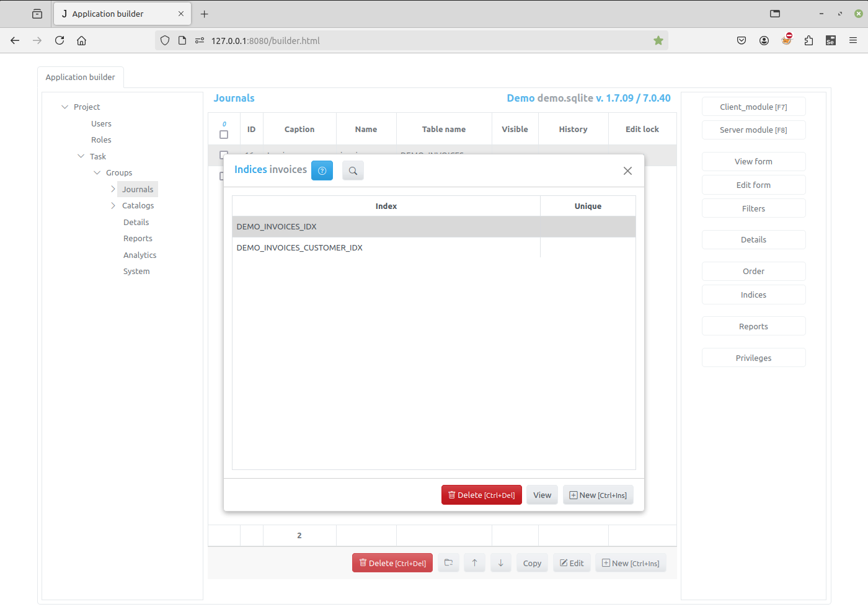This screenshot has width=868, height=612.
Task: Click the search magnifier icon in Indices dialog
Action: point(353,171)
